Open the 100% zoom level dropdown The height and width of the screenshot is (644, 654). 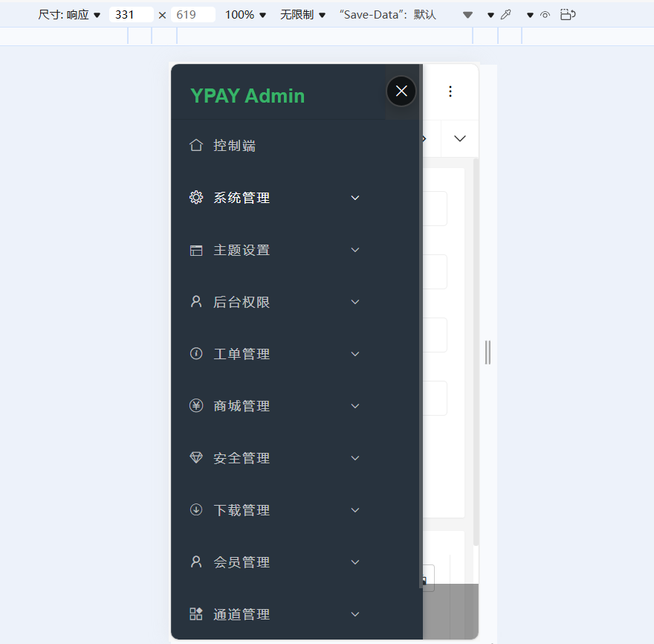coord(244,13)
